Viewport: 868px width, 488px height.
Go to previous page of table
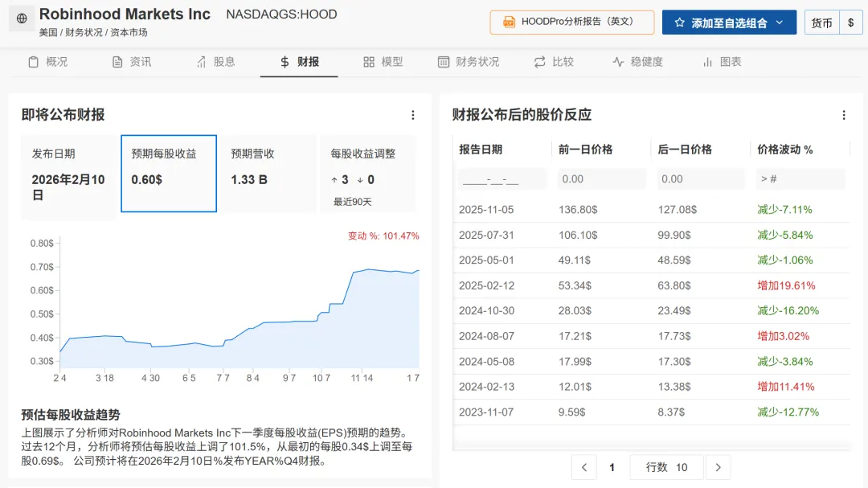pos(584,468)
